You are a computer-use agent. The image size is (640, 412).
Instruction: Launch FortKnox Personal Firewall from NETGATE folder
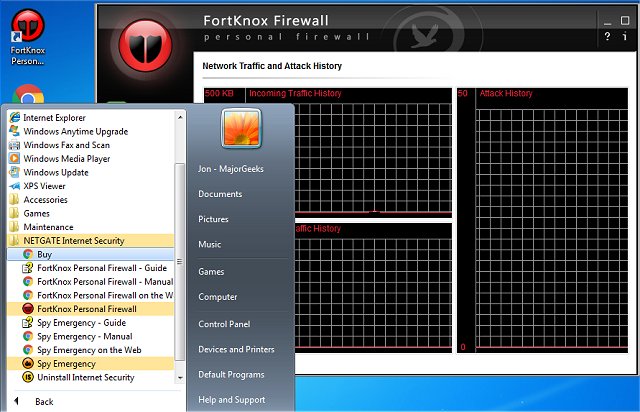(x=90, y=309)
